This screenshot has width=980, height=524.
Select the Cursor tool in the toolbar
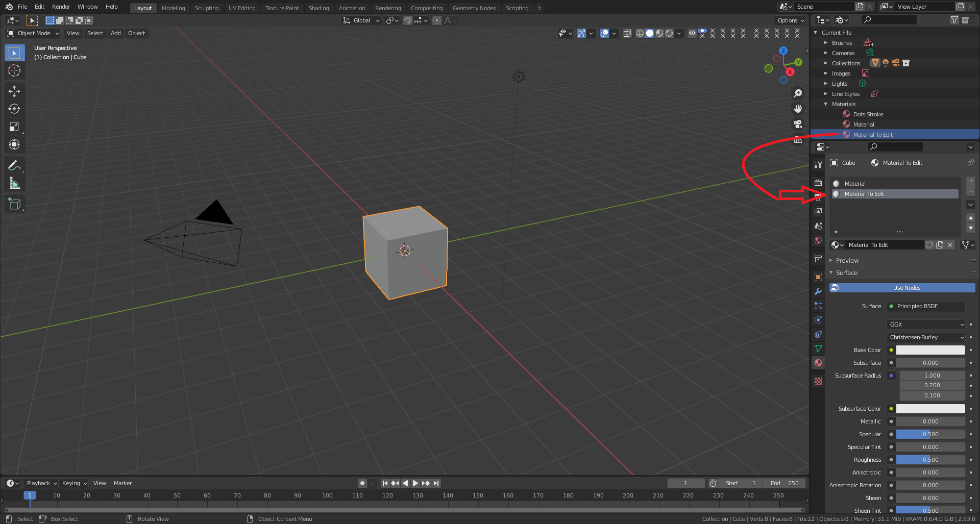14,70
